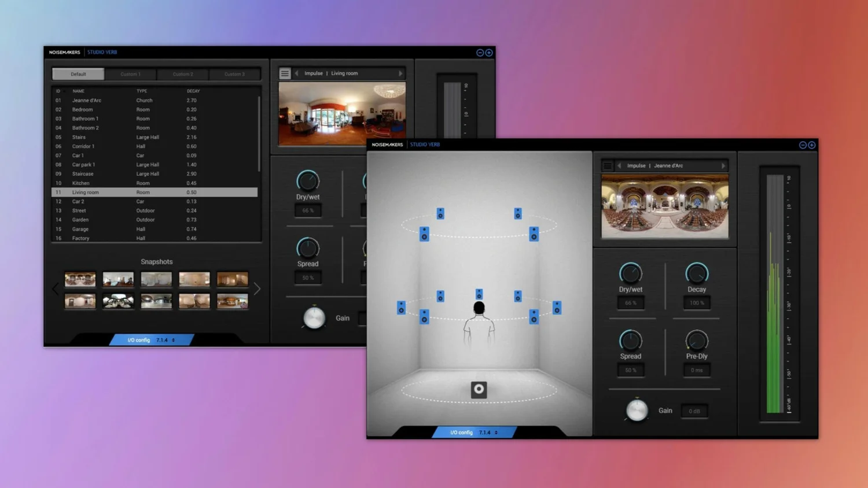Click the NOISEMAKERS logo in the front window

click(388, 144)
